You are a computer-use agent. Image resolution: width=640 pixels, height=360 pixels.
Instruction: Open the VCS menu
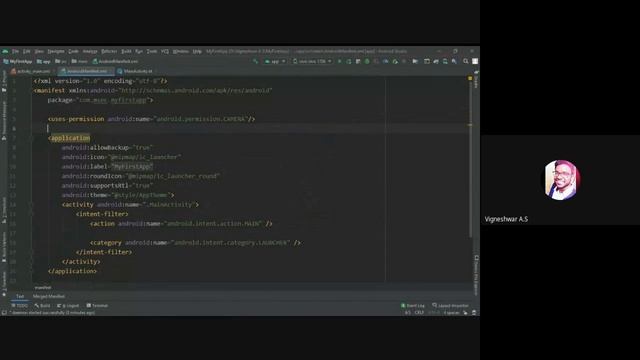click(x=165, y=51)
